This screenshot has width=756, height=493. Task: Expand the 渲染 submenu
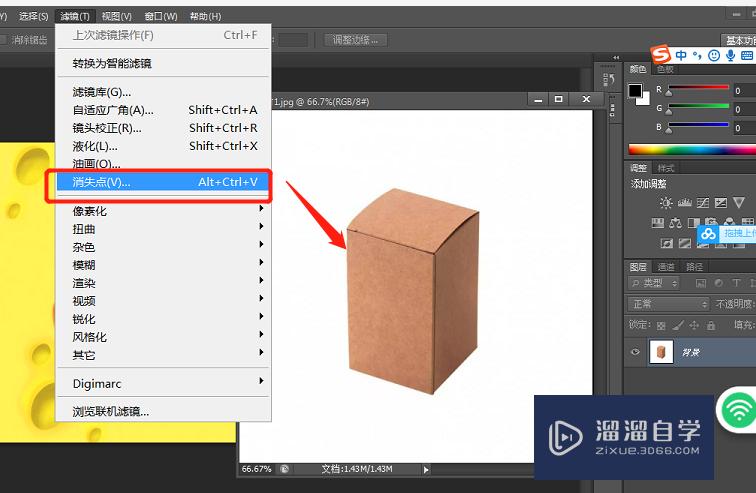(164, 283)
